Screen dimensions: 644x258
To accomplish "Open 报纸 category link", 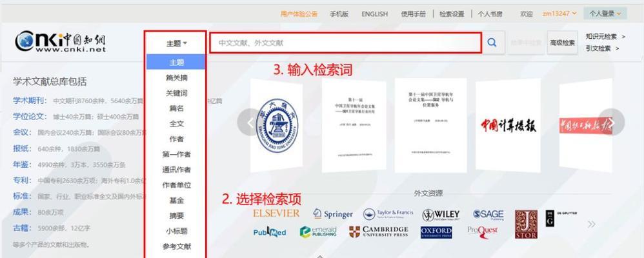I will (x=22, y=148).
